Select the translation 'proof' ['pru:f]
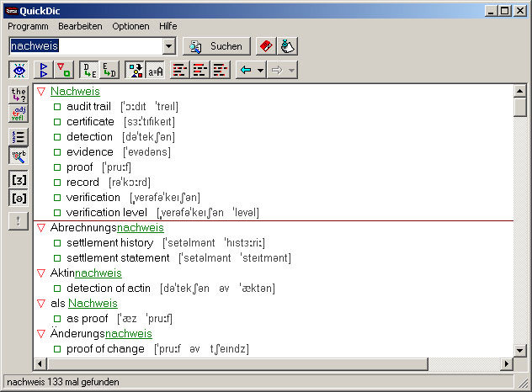Screen dimensions: 532x392 (80, 167)
